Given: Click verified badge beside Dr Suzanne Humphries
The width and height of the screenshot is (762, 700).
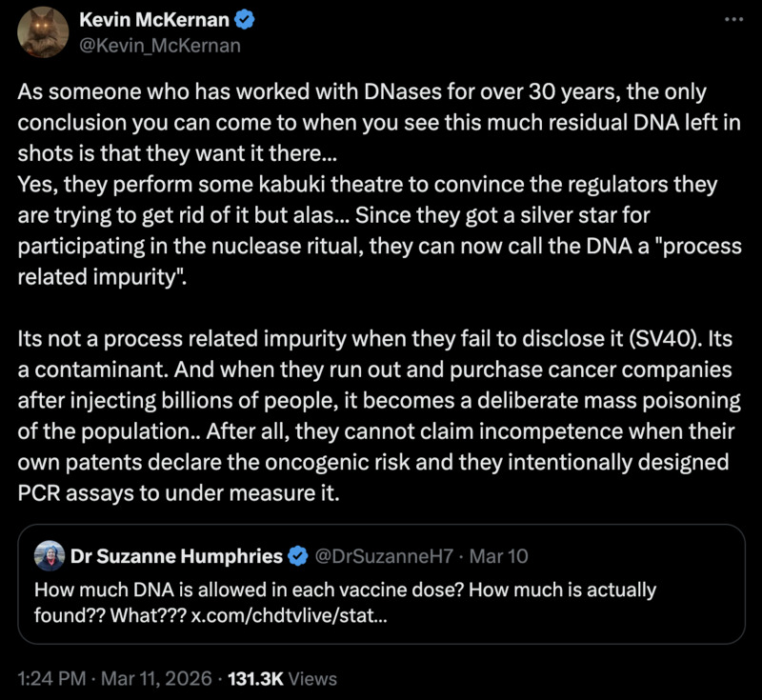Looking at the screenshot, I should (299, 555).
